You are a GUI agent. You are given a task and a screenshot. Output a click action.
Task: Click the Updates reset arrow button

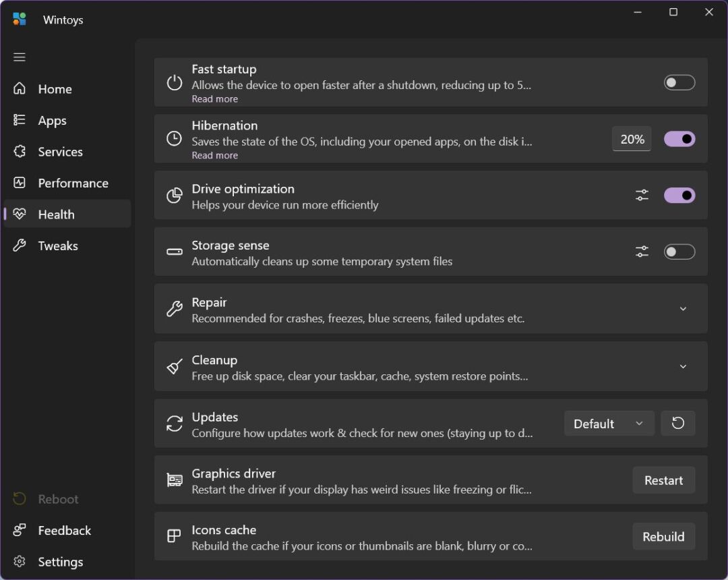click(678, 423)
